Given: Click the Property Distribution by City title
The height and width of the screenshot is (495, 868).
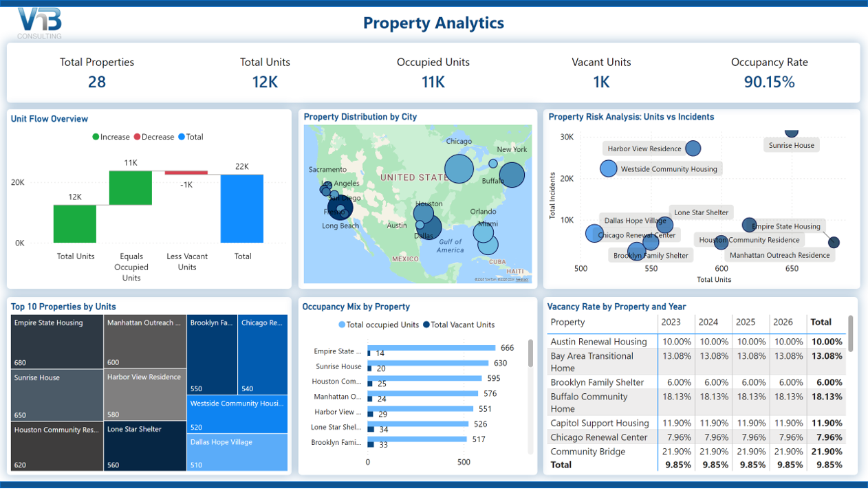Looking at the screenshot, I should 360,117.
